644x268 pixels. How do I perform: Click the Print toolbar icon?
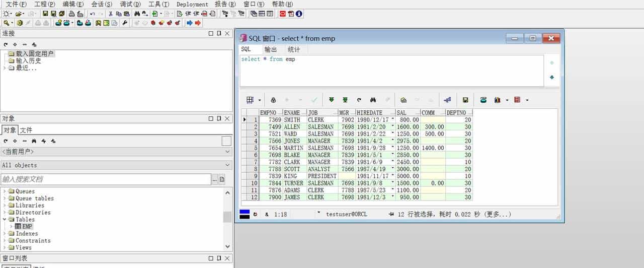click(71, 14)
